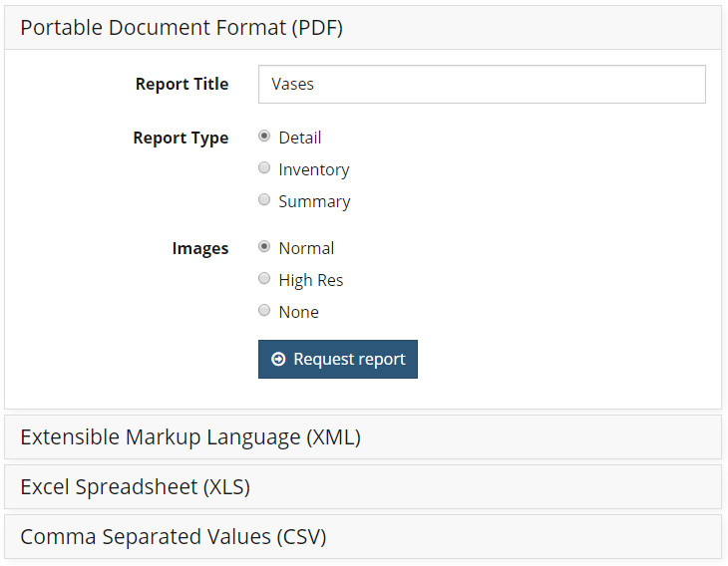Click the Inventory label text

pyautogui.click(x=314, y=169)
